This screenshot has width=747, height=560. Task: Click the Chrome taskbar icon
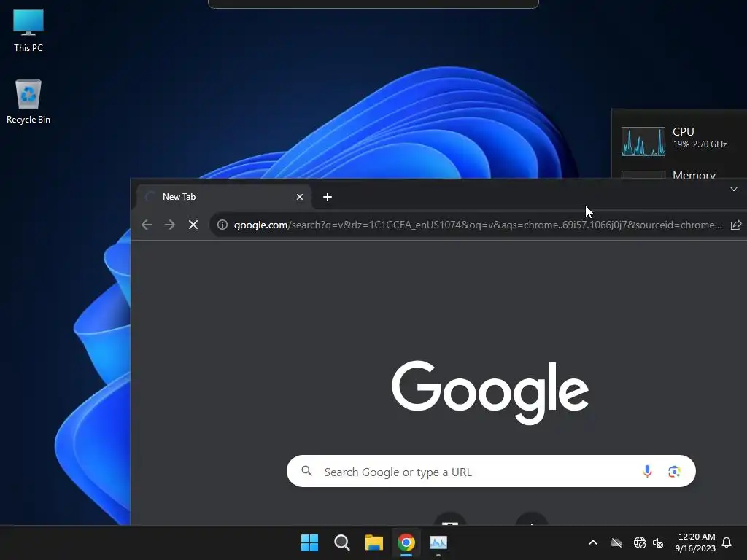[406, 542]
